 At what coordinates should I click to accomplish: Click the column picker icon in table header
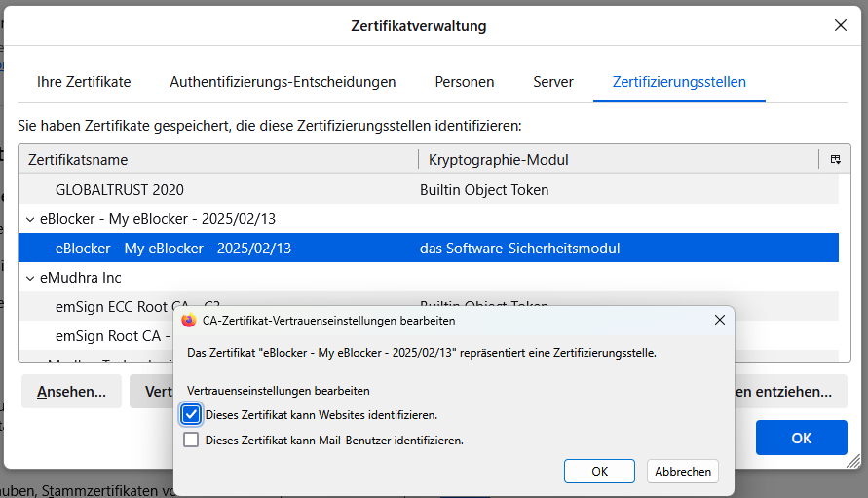point(835,160)
